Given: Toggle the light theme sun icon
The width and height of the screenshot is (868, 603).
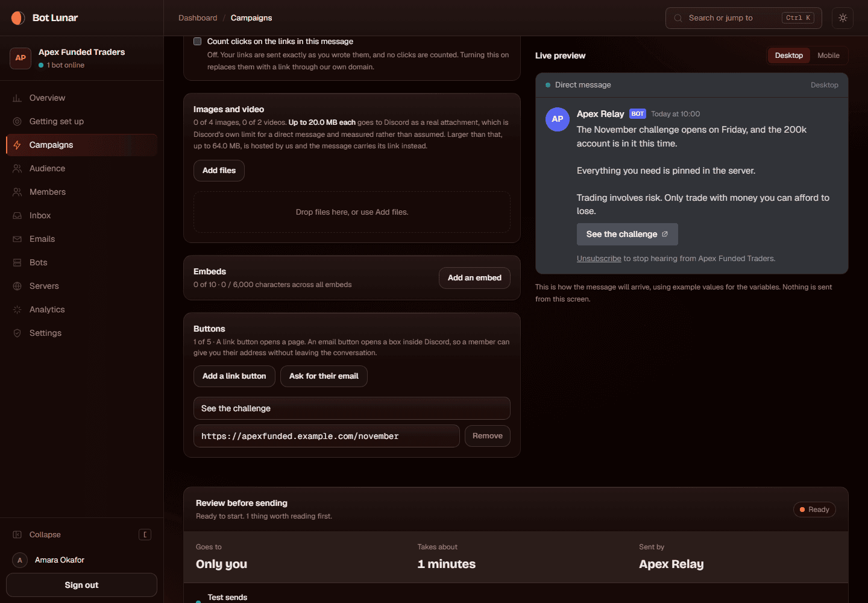Looking at the screenshot, I should coord(843,18).
